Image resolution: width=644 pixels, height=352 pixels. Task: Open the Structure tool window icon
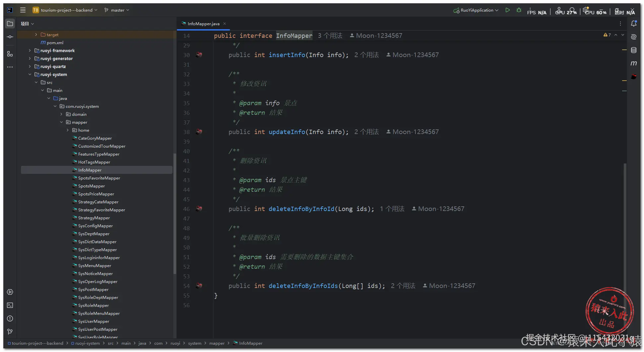(10, 54)
